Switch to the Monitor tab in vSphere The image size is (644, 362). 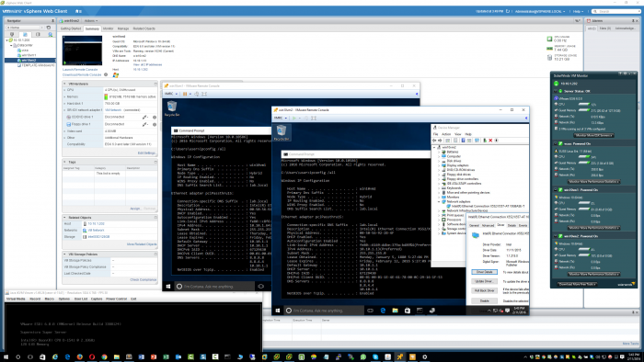(x=108, y=28)
